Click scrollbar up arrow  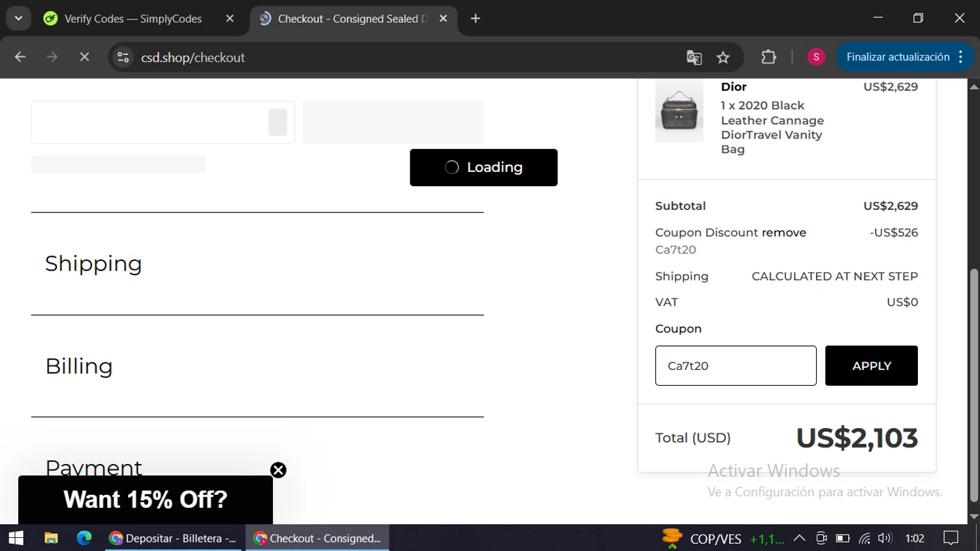tap(974, 86)
